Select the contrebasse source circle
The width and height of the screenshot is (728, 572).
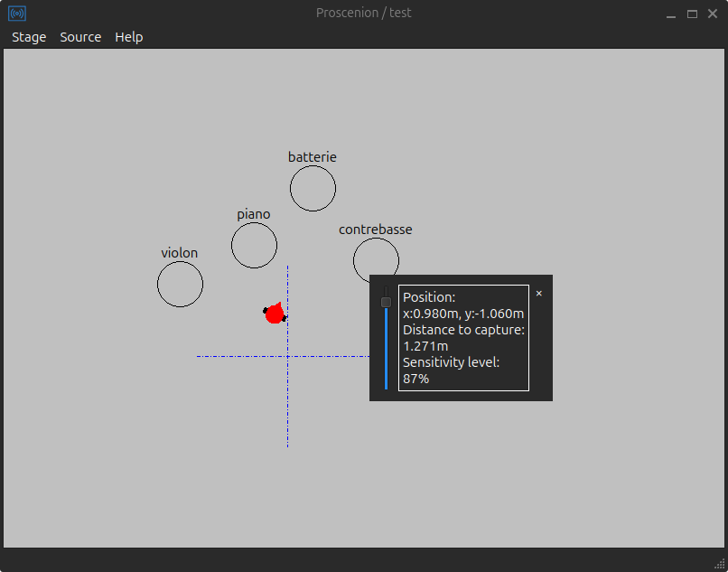pos(376,260)
